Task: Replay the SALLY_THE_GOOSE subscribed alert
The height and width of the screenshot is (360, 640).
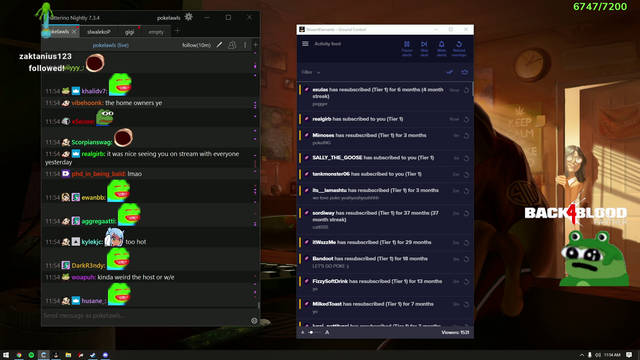Action: pyautogui.click(x=466, y=158)
